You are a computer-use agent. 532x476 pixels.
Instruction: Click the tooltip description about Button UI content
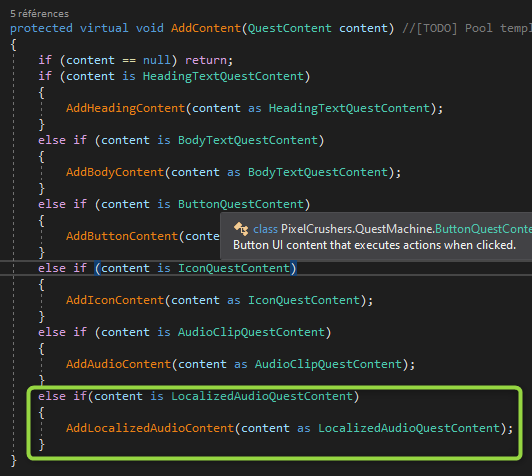pos(374,245)
